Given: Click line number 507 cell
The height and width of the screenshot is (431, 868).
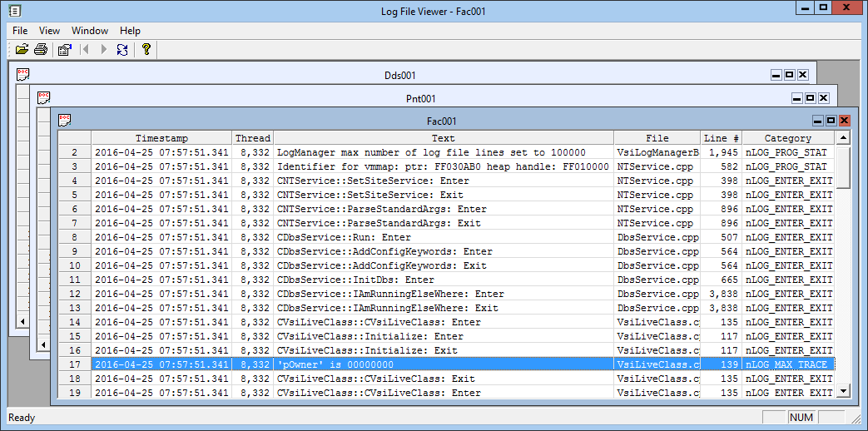Looking at the screenshot, I should (722, 237).
